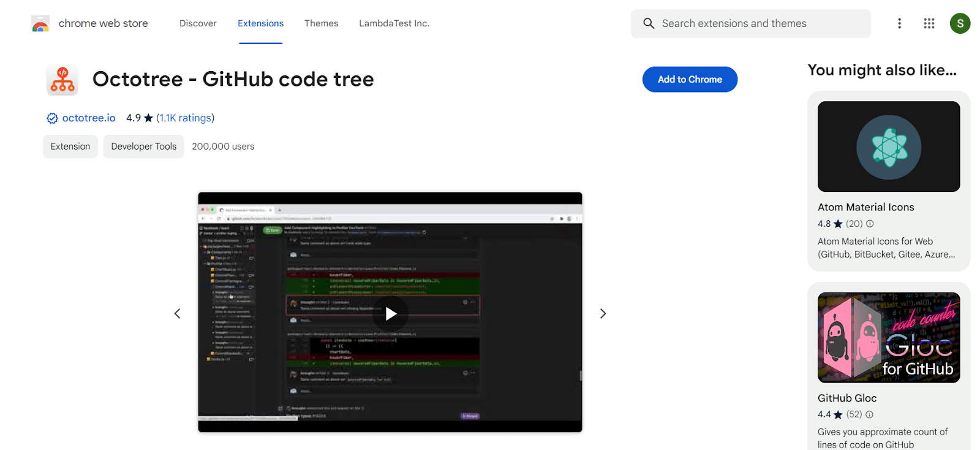Open the octotree.io publisher link
This screenshot has width=980, height=450.
click(x=89, y=118)
